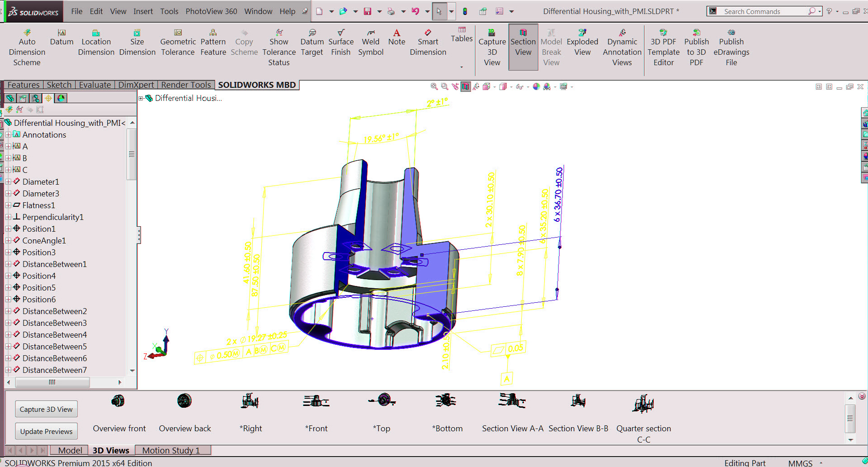Select Pattern Feature tool

click(213, 42)
